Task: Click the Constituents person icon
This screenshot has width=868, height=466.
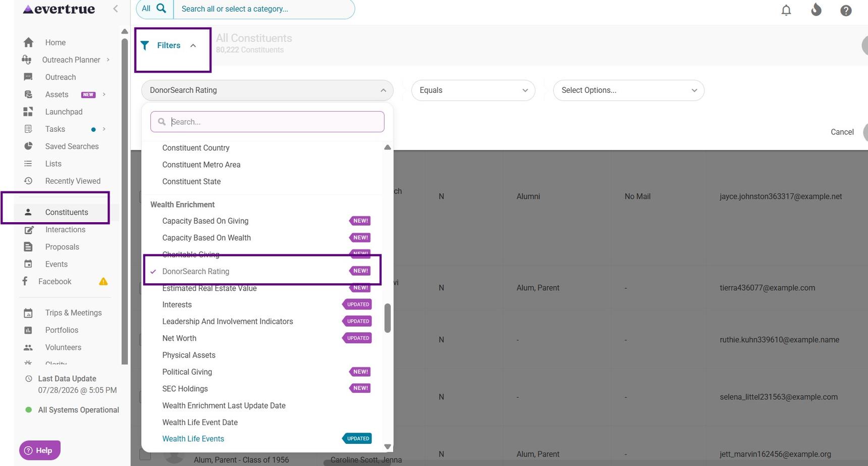Action: (28, 212)
